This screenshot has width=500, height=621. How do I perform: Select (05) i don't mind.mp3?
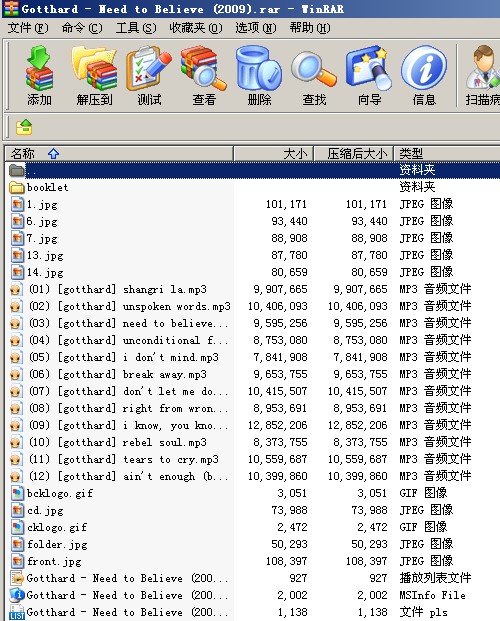(124, 358)
